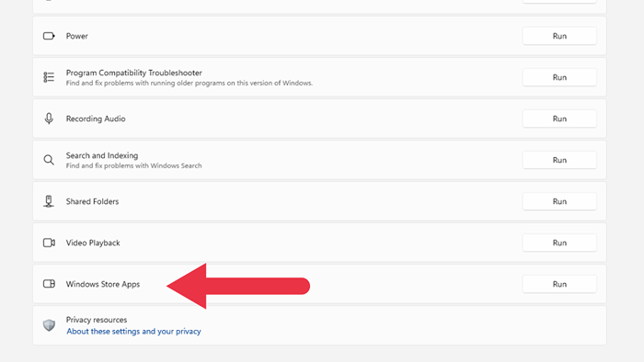Run the Power troubleshooter

pos(559,36)
